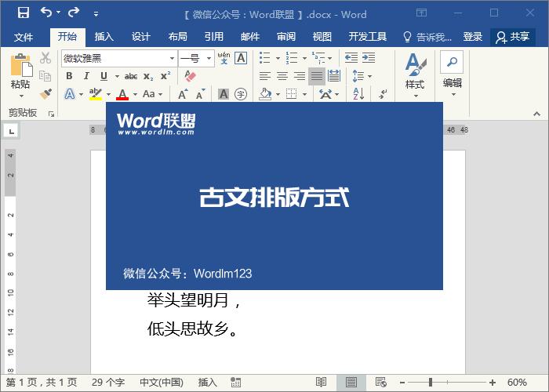Apply text effects glowing A
This screenshot has height=392, width=549.
[70, 94]
